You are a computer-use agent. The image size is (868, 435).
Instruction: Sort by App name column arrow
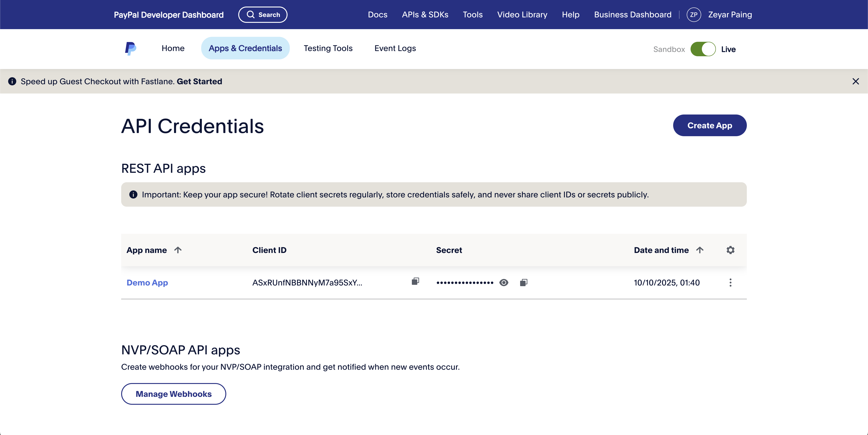[178, 250]
